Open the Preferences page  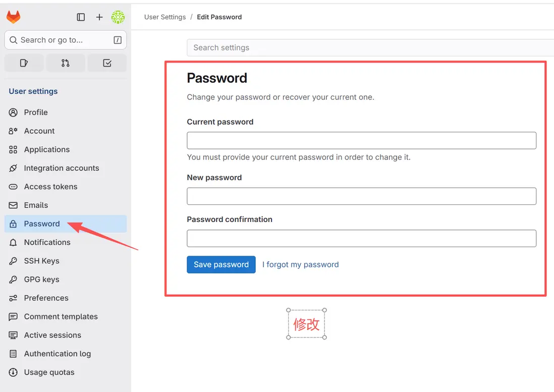(46, 298)
